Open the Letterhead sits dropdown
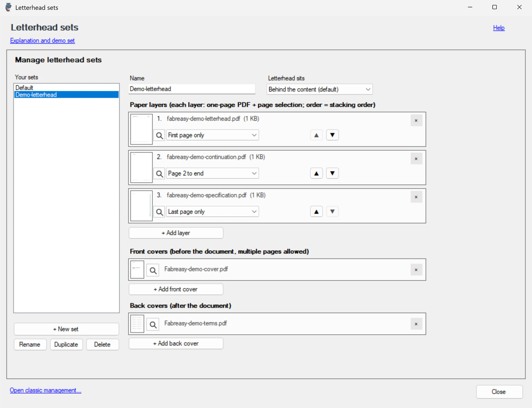This screenshot has width=532, height=408. coord(319,89)
